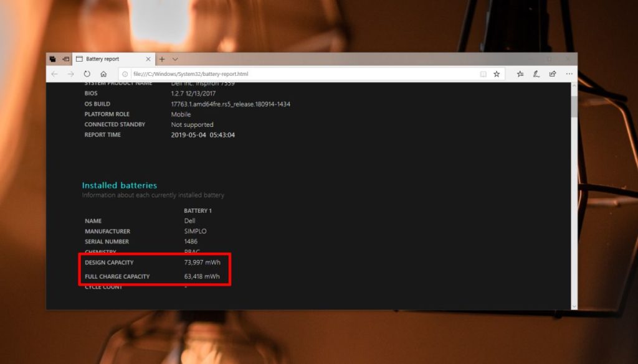Open a new browser tab

(161, 59)
